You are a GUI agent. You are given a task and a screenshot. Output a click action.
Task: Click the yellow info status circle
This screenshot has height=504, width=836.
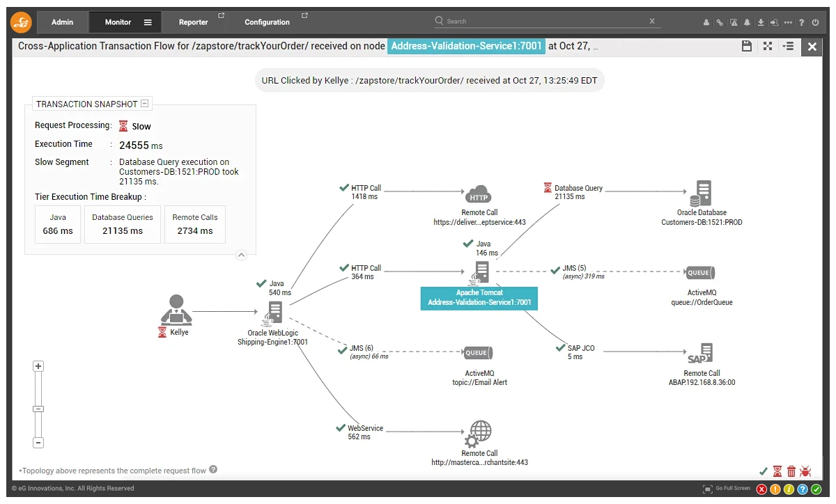789,489
